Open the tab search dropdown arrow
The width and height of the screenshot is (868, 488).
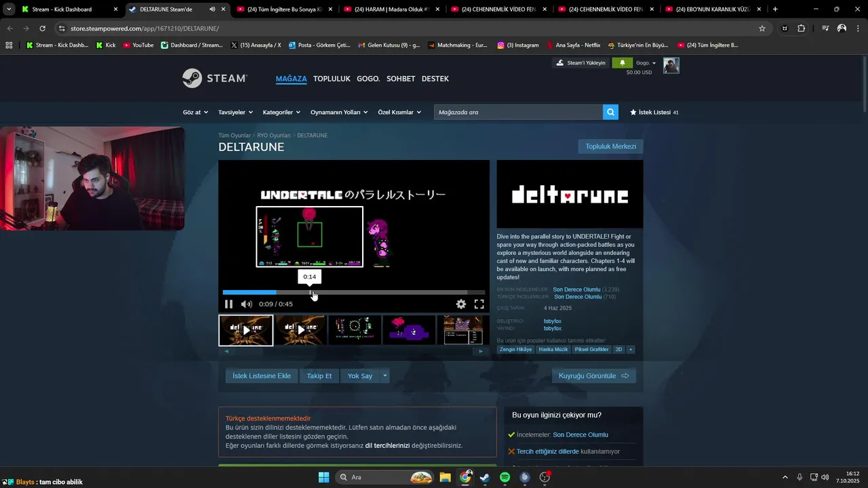point(9,9)
